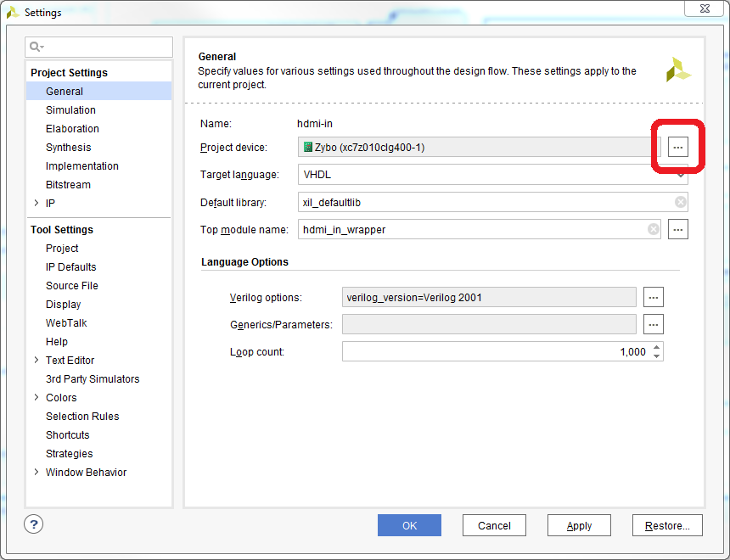The image size is (730, 560).
Task: Confirm settings with OK button
Action: click(409, 525)
